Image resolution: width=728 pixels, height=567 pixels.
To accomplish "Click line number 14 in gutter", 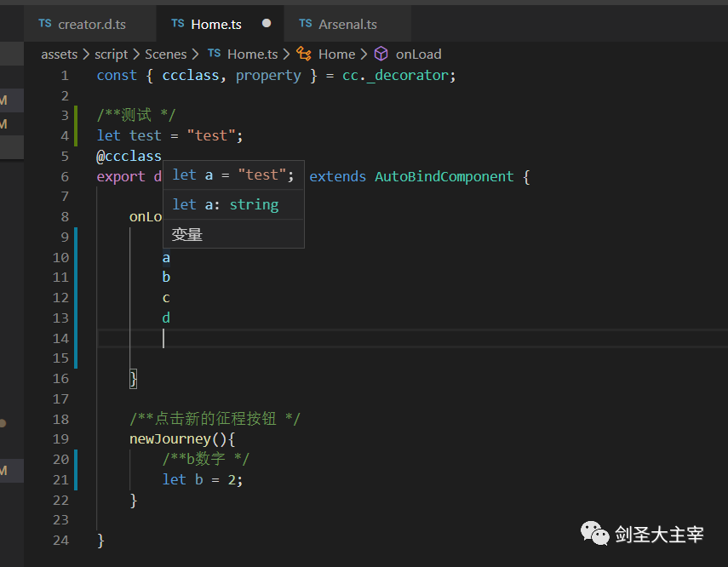I will coord(60,339).
